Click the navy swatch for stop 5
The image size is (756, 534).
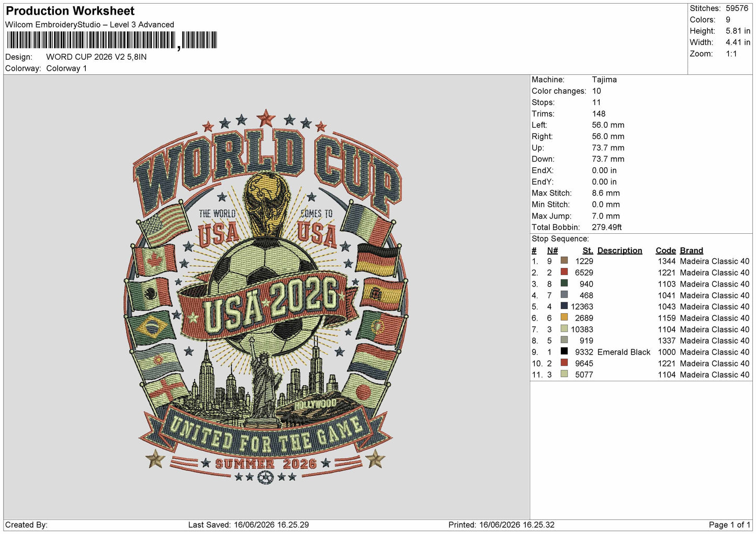point(564,306)
